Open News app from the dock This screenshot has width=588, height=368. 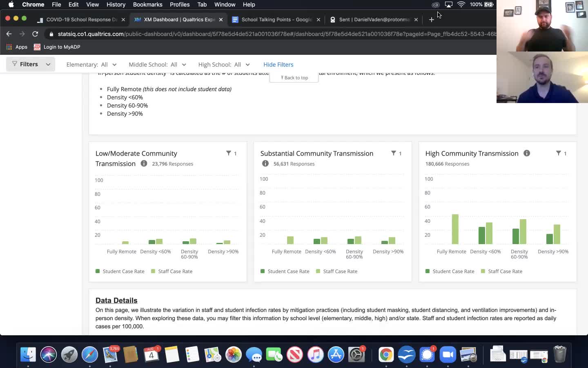(295, 355)
